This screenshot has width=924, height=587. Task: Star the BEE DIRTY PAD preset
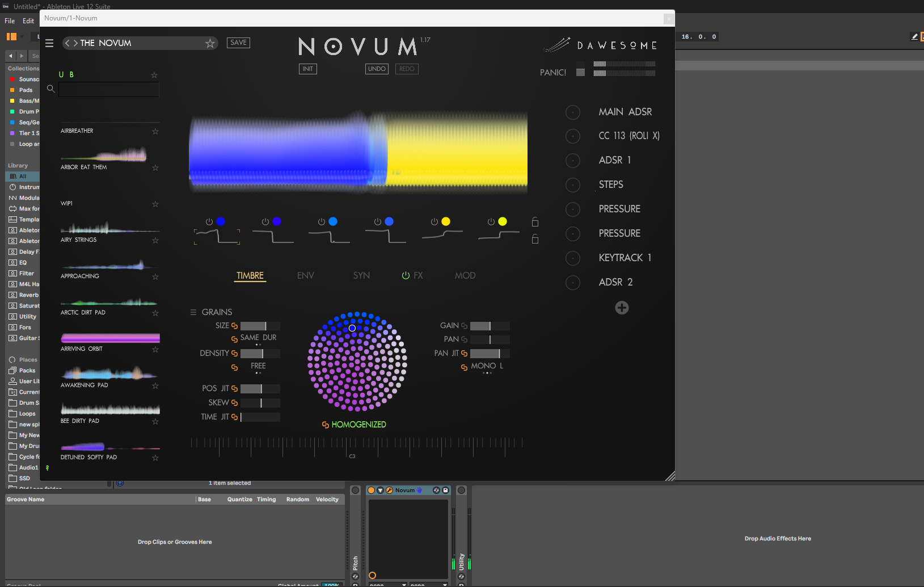[x=155, y=421]
